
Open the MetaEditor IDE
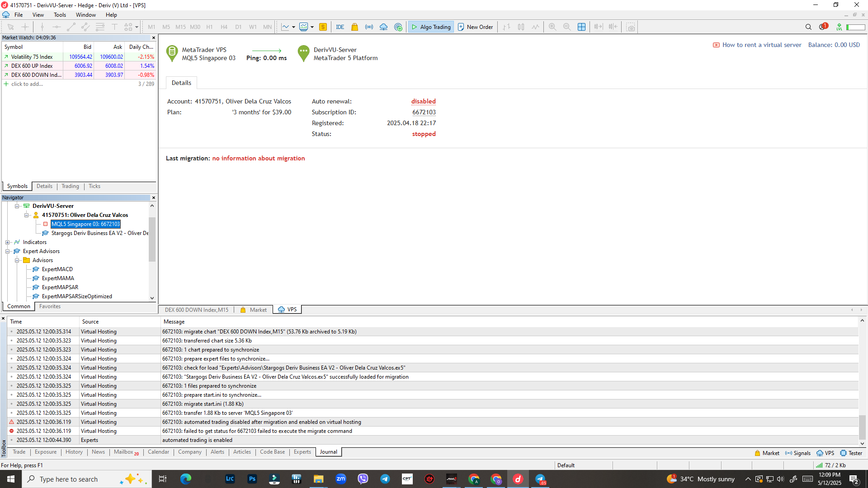(340, 27)
